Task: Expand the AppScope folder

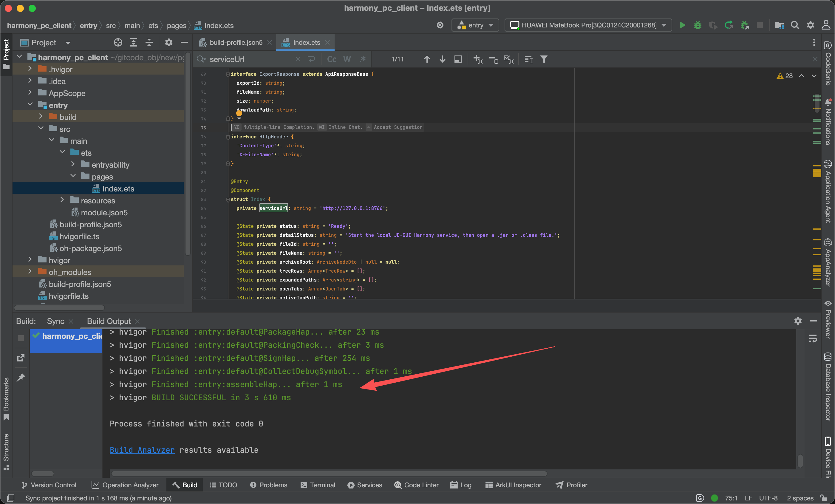Action: (x=30, y=92)
